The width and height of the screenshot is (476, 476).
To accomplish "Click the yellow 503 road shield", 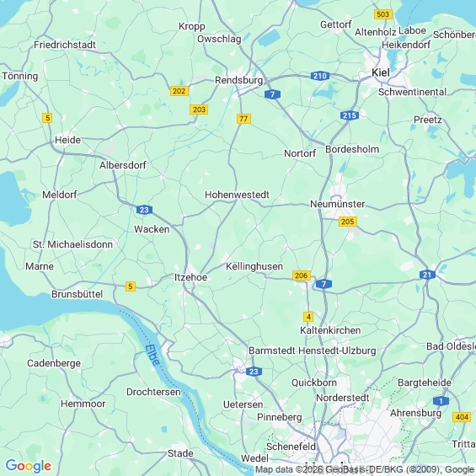I will tap(383, 14).
